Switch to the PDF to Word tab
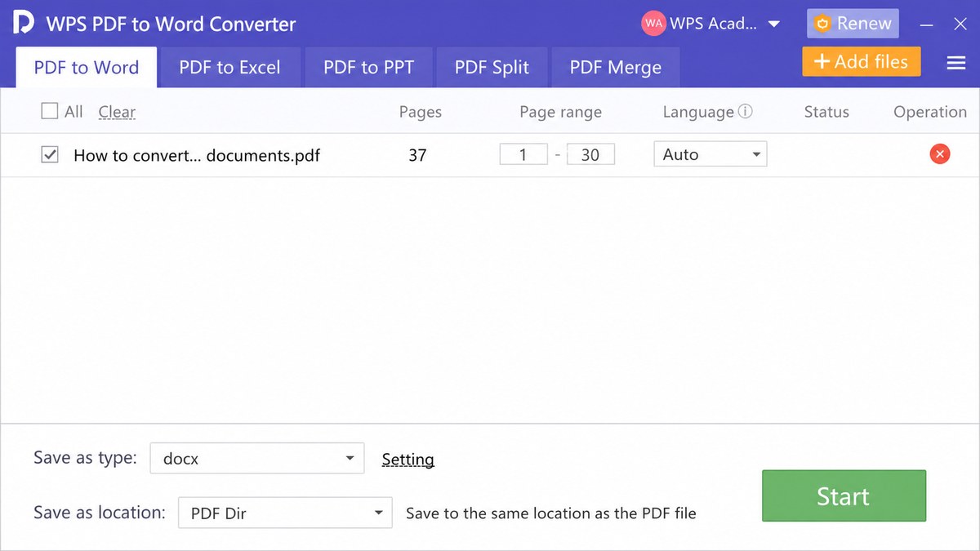 [x=87, y=67]
